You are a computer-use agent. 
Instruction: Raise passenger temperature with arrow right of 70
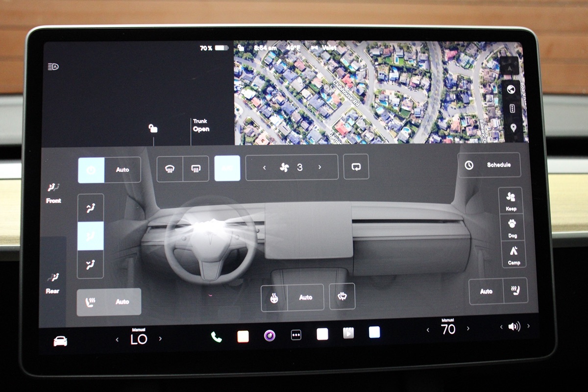click(468, 329)
